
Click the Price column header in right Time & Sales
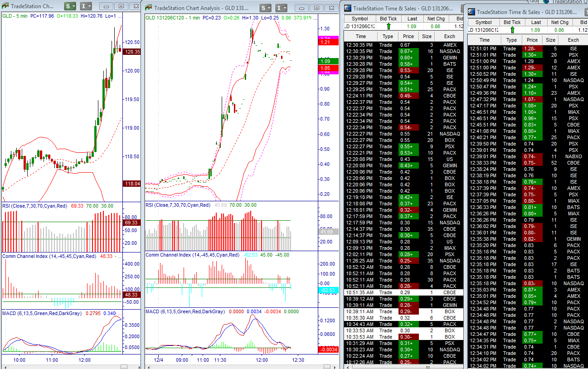[532, 40]
